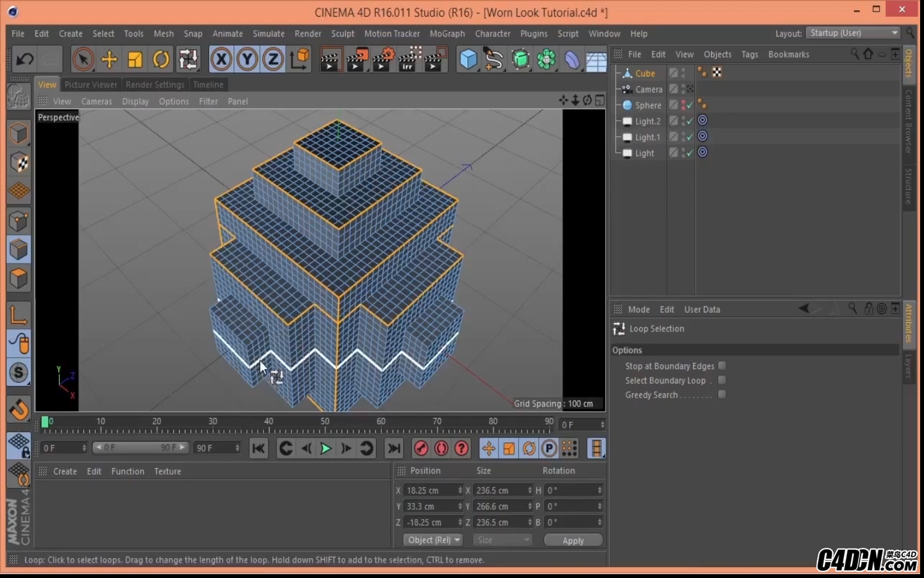Open the floor/environment grid icon
Image resolution: width=924 pixels, height=578 pixels.
pyautogui.click(x=596, y=61)
